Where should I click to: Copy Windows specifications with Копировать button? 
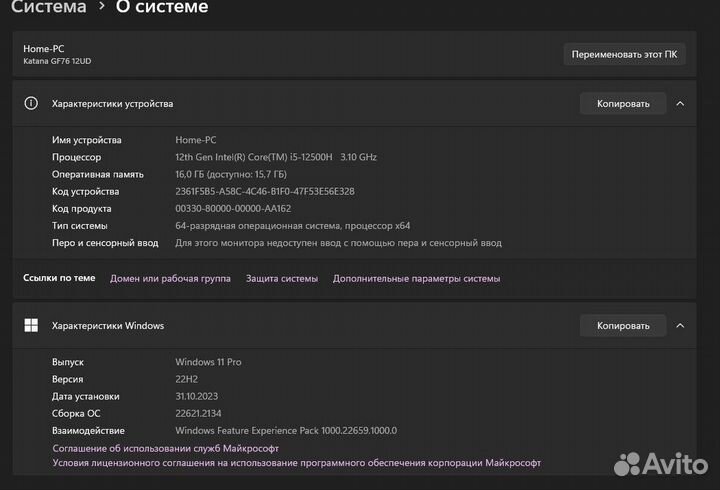coord(623,326)
